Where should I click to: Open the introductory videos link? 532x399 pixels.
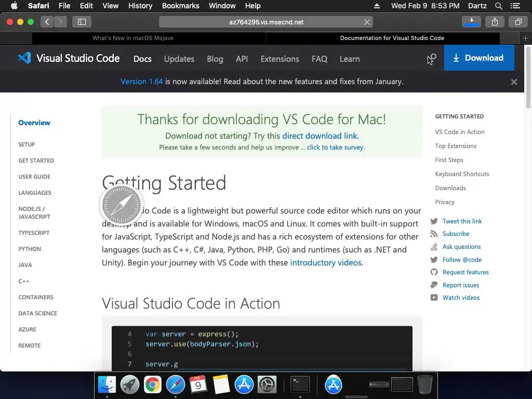tap(326, 263)
